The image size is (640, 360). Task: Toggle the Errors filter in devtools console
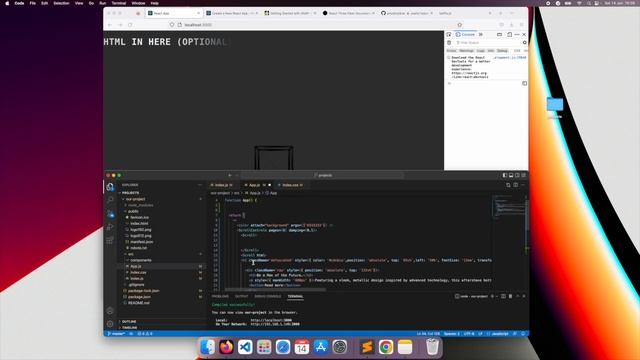point(451,51)
